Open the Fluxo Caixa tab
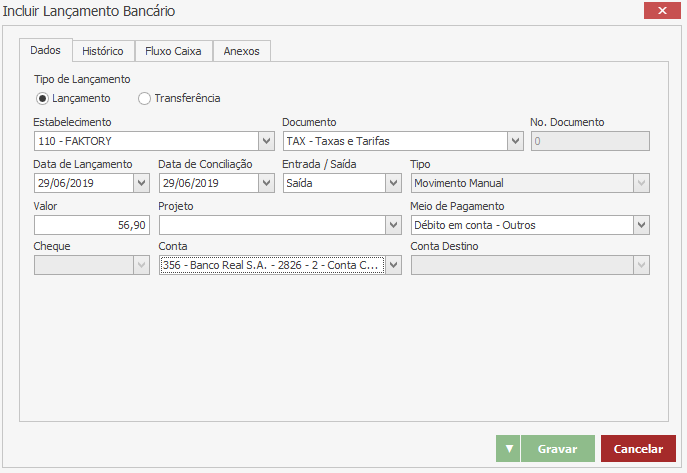687x473 pixels. tap(173, 51)
